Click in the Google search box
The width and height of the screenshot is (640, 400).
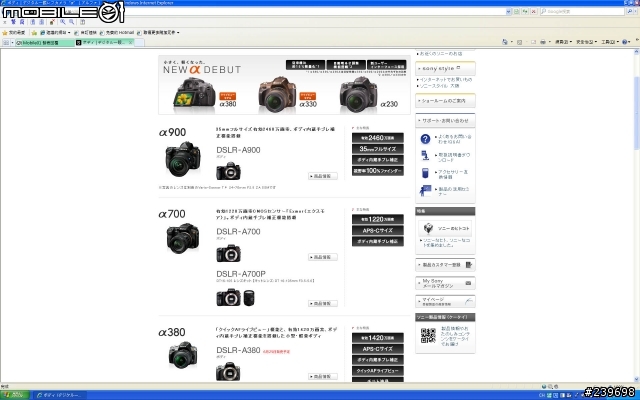[x=583, y=11]
